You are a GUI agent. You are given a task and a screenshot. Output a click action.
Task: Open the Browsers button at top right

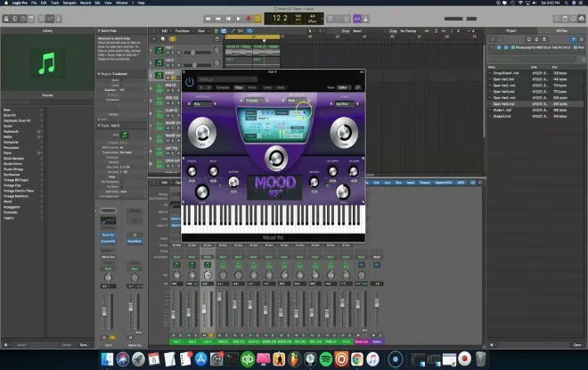(582, 19)
